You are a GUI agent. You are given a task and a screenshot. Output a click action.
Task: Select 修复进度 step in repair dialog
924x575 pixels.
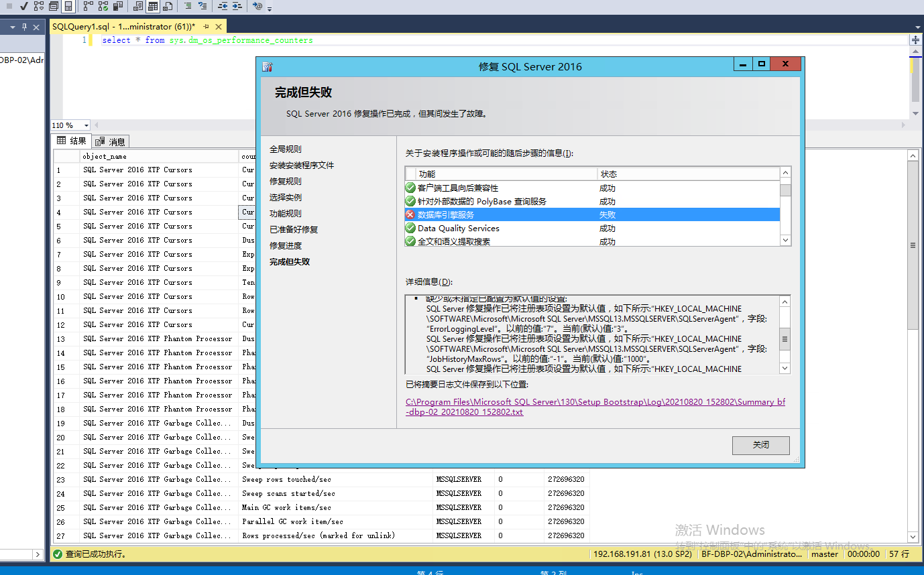click(286, 246)
